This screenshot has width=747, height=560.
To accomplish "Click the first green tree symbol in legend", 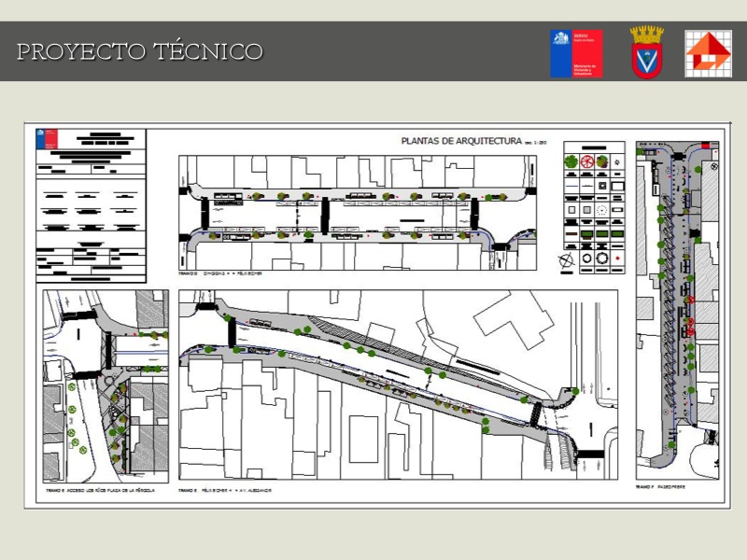I will pyautogui.click(x=570, y=162).
